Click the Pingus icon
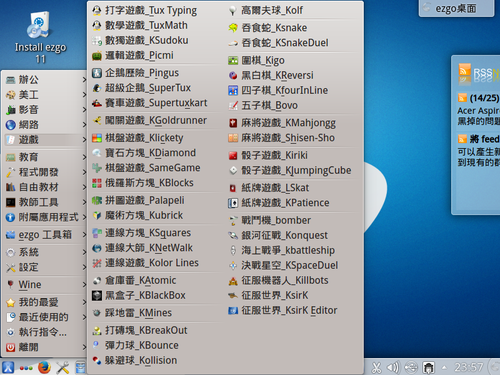The image size is (500, 375). coord(97,73)
